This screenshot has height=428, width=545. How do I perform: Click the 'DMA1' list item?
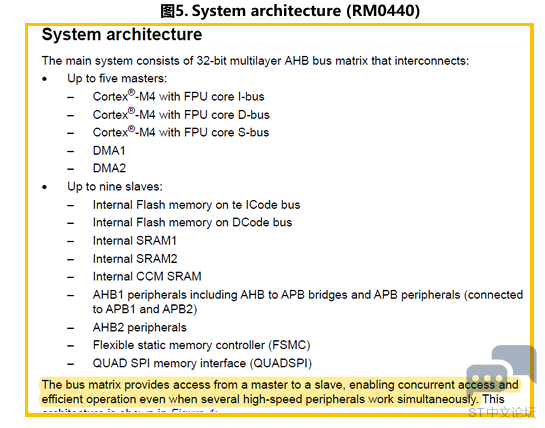coord(109,151)
